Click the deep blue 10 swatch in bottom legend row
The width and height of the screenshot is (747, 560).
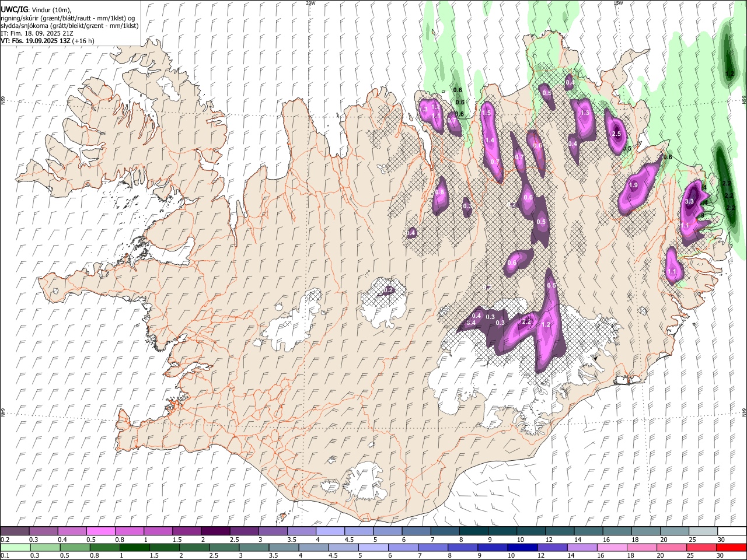coord(522,548)
